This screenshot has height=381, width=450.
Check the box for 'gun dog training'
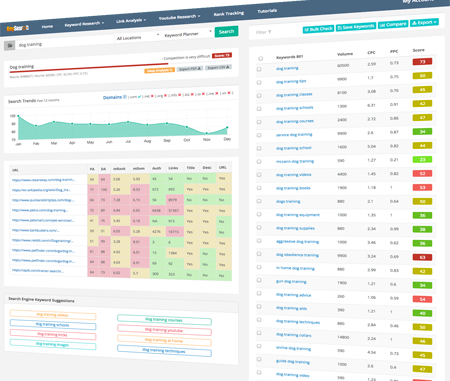(x=259, y=280)
